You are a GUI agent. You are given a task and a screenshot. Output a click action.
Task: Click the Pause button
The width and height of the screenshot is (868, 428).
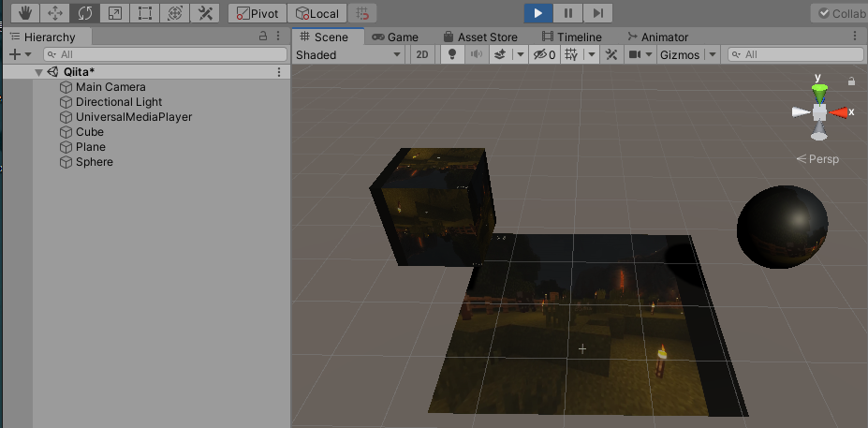(x=568, y=13)
